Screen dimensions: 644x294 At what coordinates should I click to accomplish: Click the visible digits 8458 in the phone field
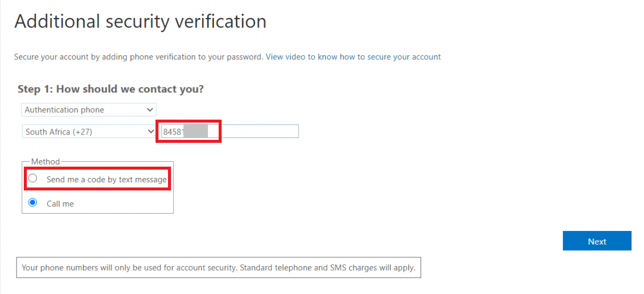tap(173, 132)
